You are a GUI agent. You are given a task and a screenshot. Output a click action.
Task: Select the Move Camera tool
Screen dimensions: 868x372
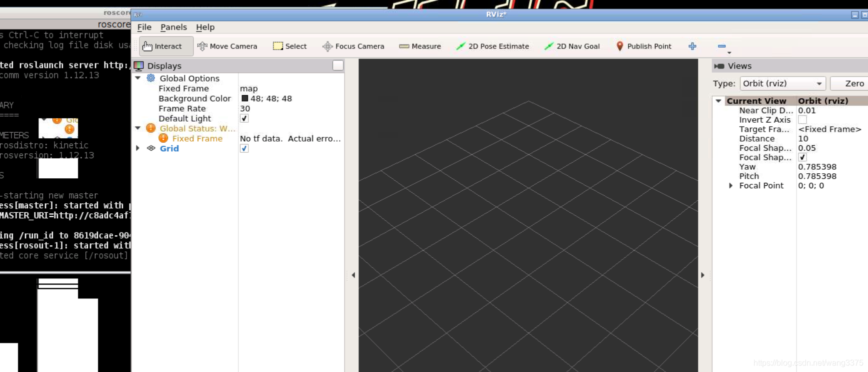pos(227,46)
